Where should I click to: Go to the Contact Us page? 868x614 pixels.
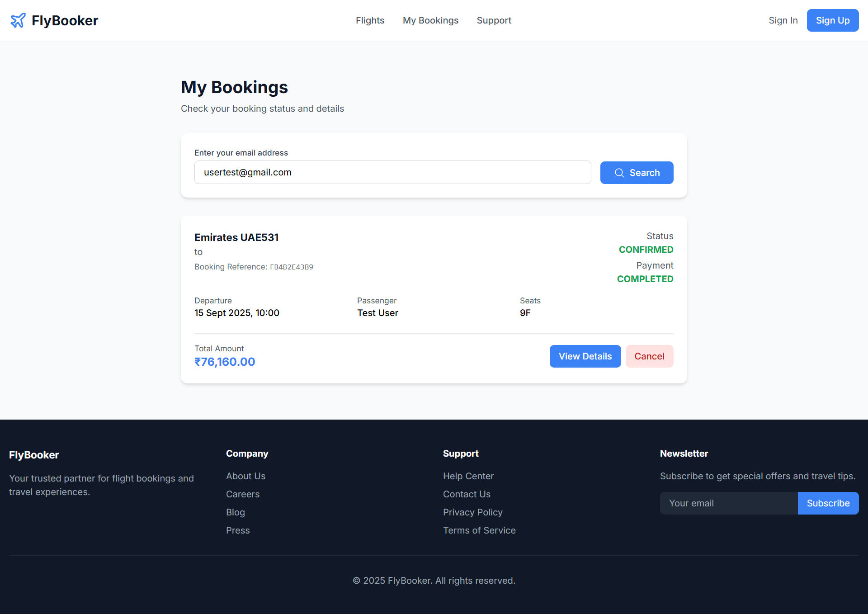pos(467,494)
